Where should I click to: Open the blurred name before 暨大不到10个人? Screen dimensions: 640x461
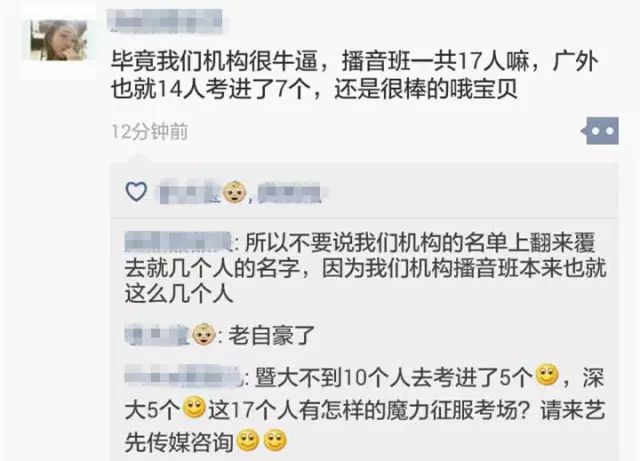point(183,374)
